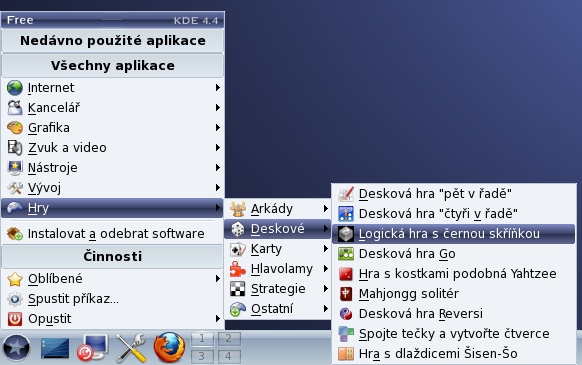
Task: Expand the Oblíbené submenu arrow
Action: (218, 279)
